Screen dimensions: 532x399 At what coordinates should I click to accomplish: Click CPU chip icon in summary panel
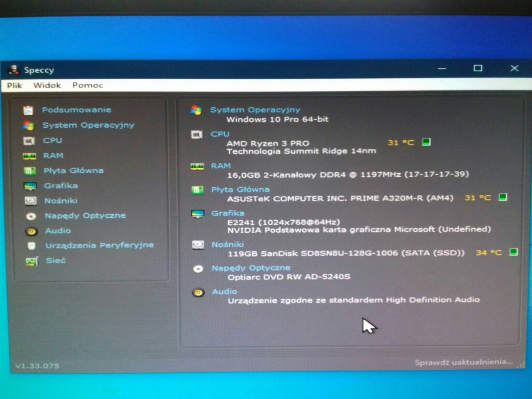coord(197,135)
